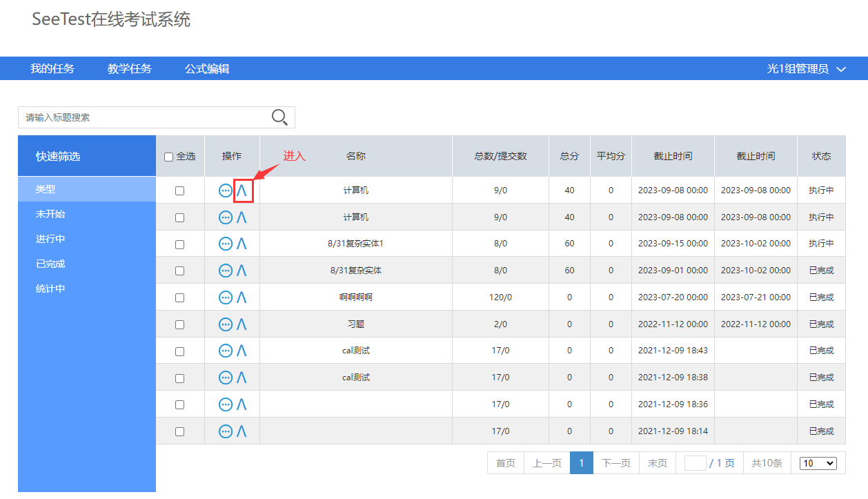The width and height of the screenshot is (868, 499).
Task: Click the 习题 name cell
Action: pos(356,324)
